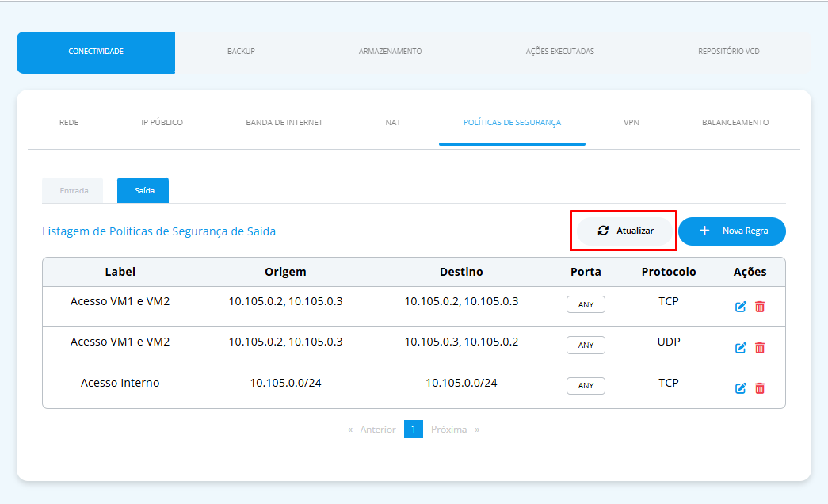
Task: Open the Ações Executadas tab
Action: coord(559,52)
